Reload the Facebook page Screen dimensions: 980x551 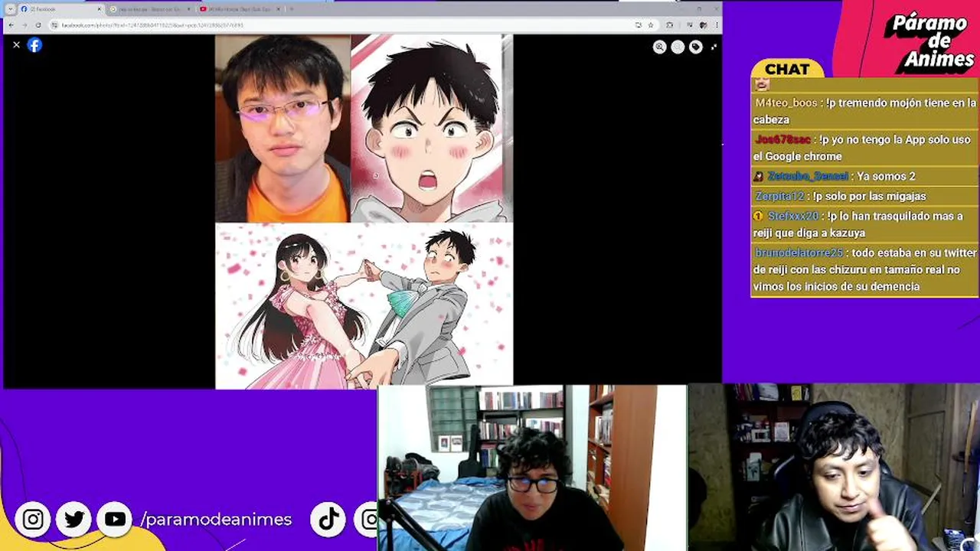click(38, 25)
